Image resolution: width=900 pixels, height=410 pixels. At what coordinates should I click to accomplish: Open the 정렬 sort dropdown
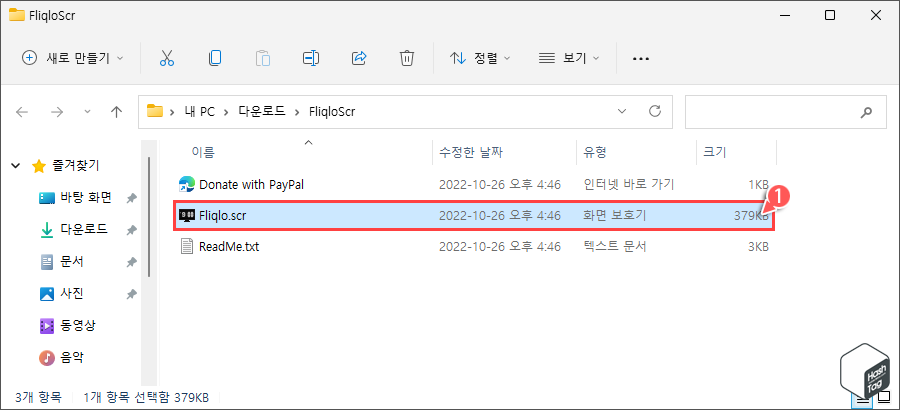(480, 58)
